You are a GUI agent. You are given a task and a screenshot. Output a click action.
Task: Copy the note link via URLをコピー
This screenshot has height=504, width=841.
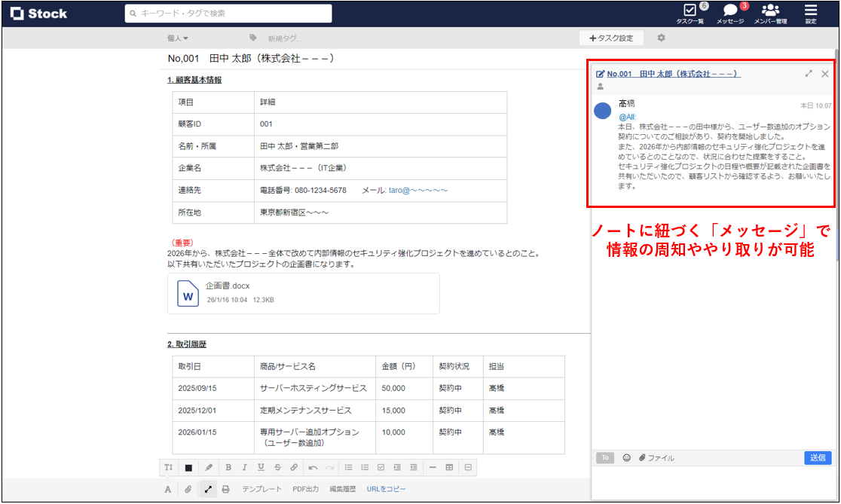(387, 488)
